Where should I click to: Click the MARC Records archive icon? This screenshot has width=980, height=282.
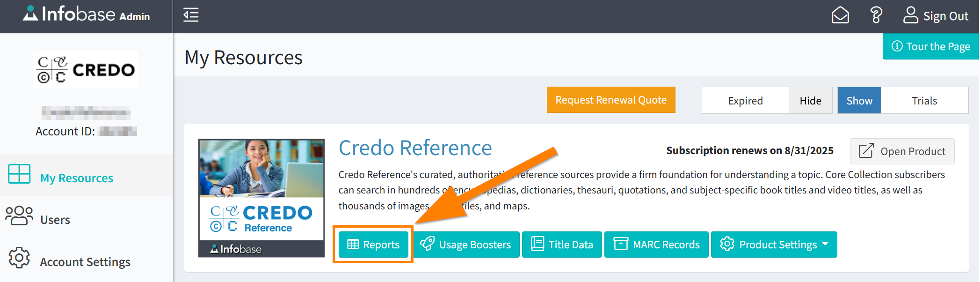(621, 244)
